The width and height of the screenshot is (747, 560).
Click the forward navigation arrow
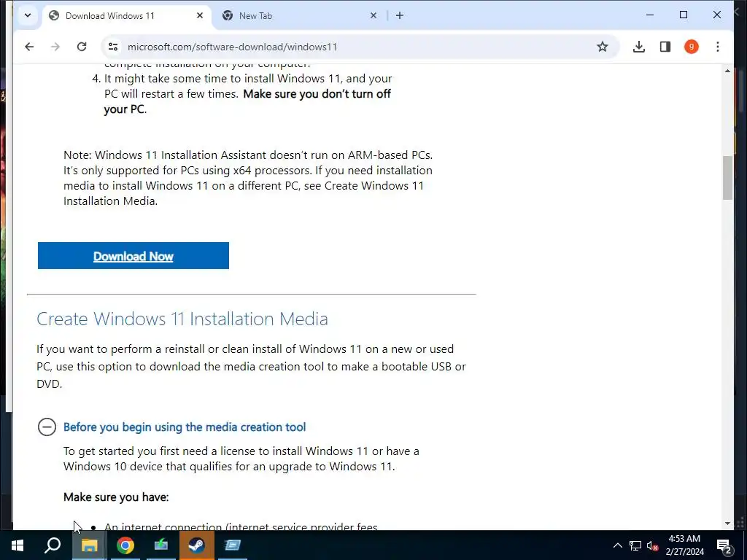coord(55,47)
